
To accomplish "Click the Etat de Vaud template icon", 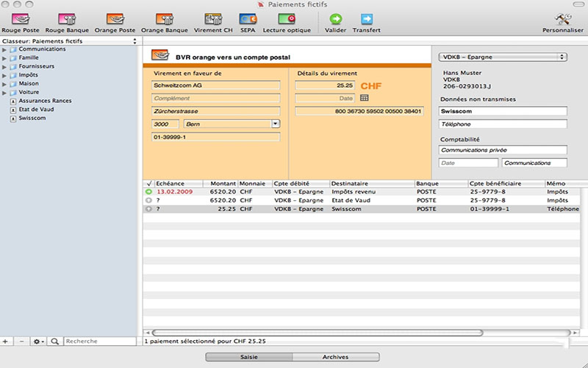I will pyautogui.click(x=13, y=110).
